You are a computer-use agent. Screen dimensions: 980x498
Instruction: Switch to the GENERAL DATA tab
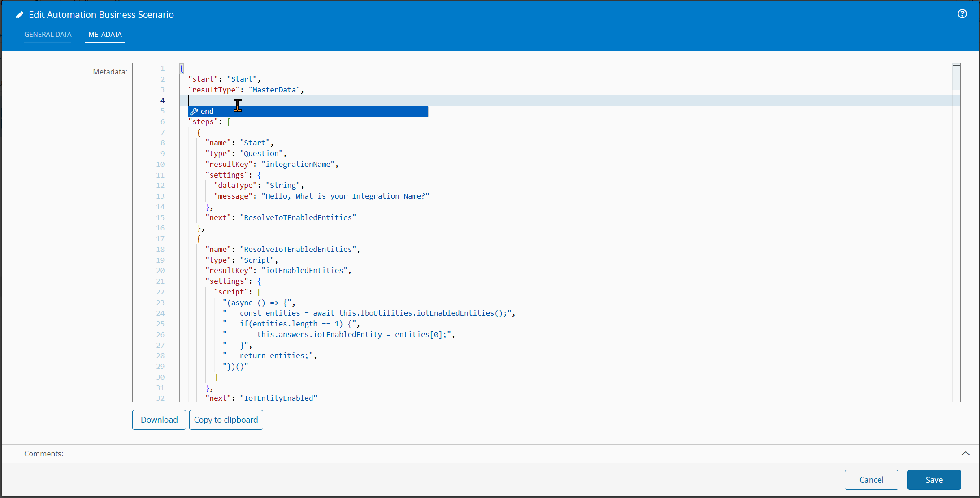click(x=48, y=35)
